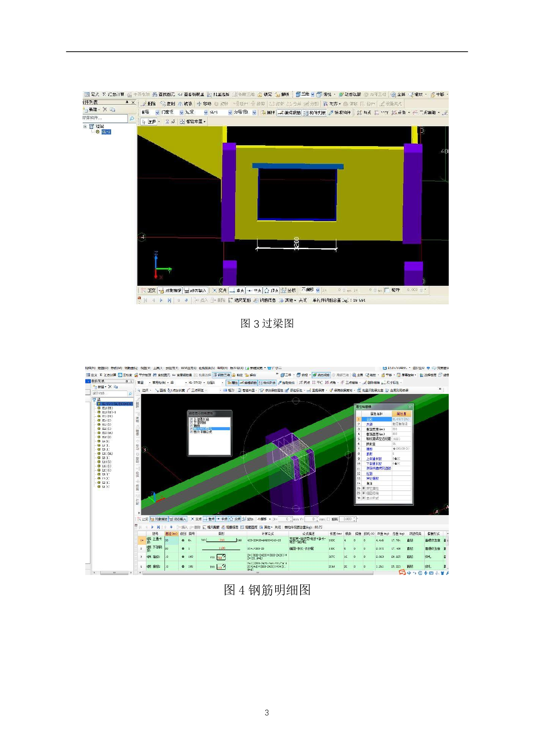
Task: Open the 不偏移 dropdown in lower snap bar
Action: pos(270,519)
